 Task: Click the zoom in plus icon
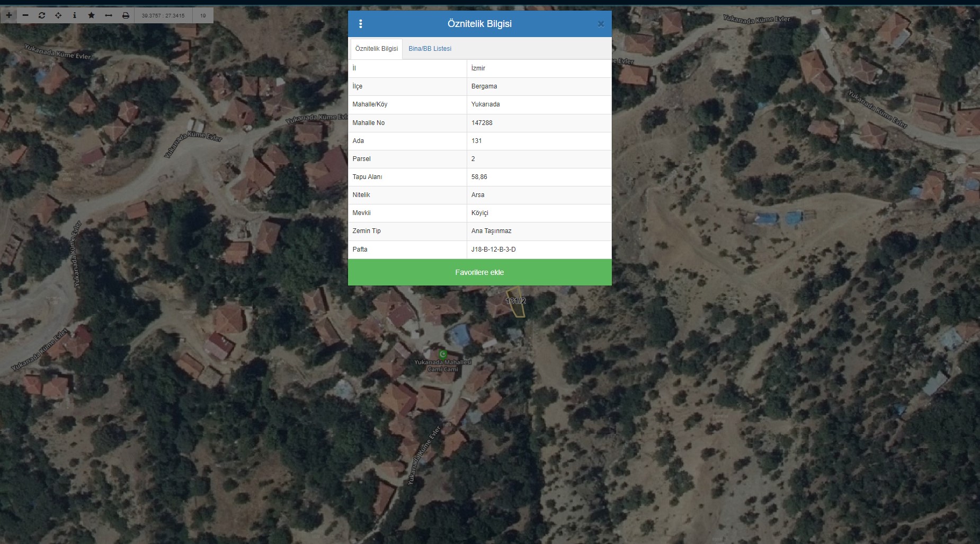(x=9, y=15)
